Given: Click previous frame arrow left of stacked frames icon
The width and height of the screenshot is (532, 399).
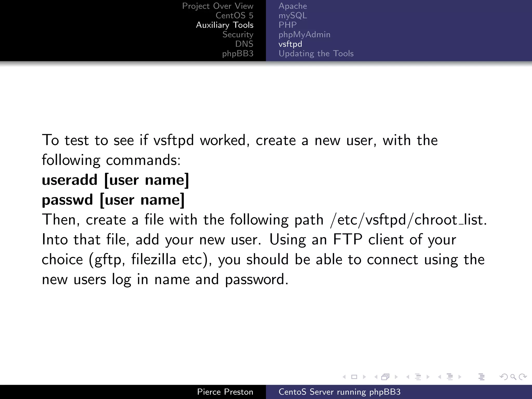Looking at the screenshot, I should point(376,377).
